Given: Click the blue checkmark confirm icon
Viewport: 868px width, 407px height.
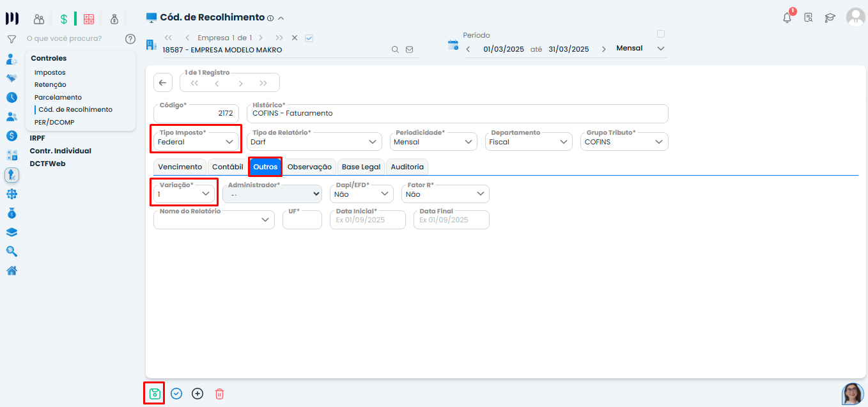Looking at the screenshot, I should pyautogui.click(x=176, y=394).
